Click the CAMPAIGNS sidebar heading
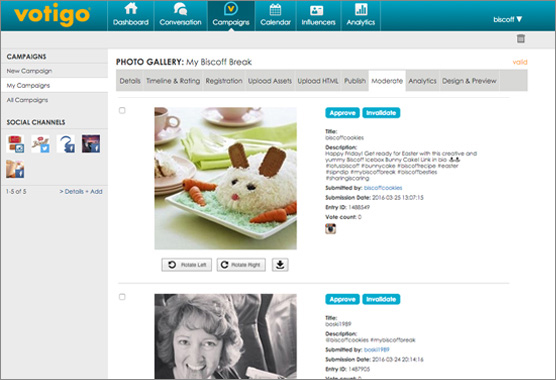This screenshot has height=380, width=556. (x=27, y=56)
